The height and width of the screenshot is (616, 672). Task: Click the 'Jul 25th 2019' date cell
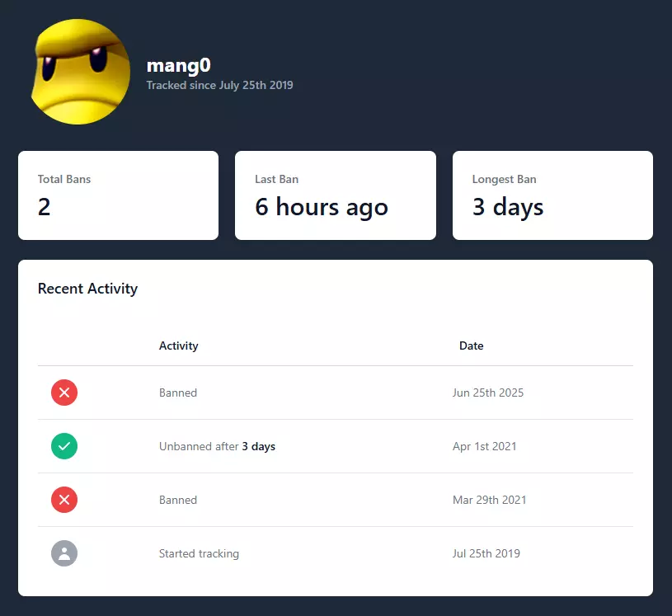click(x=486, y=553)
